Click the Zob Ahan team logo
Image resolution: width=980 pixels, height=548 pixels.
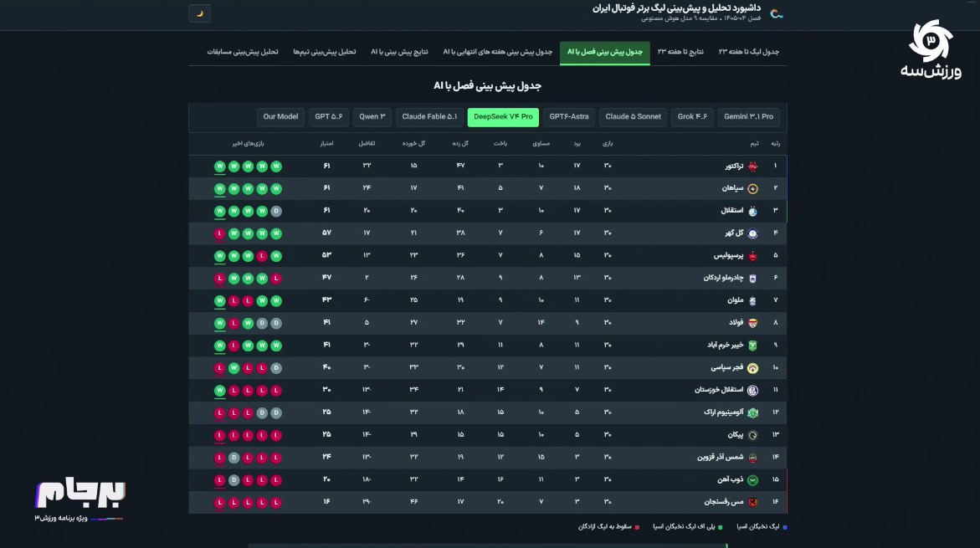pyautogui.click(x=752, y=480)
